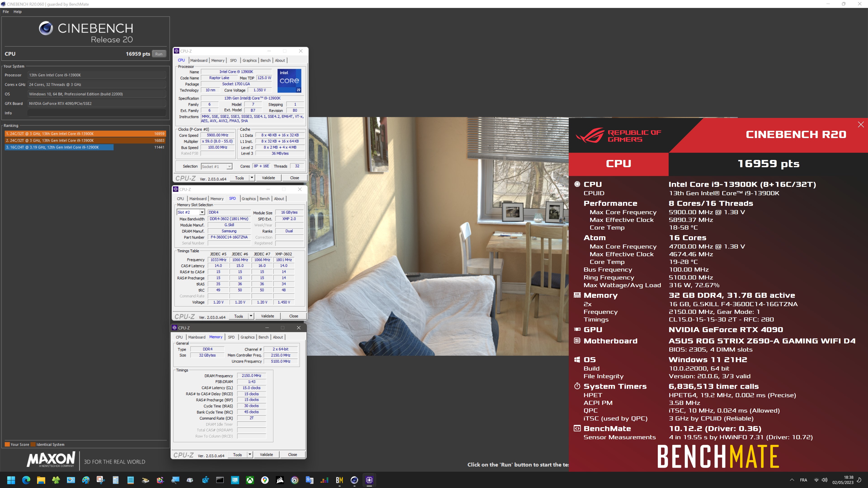Open Graphics tab in SPD-tab CPU-Z window

pyautogui.click(x=249, y=199)
